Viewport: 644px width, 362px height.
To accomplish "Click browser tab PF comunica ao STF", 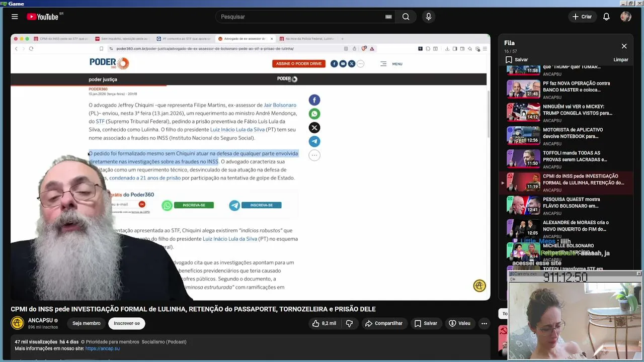I will [183, 39].
